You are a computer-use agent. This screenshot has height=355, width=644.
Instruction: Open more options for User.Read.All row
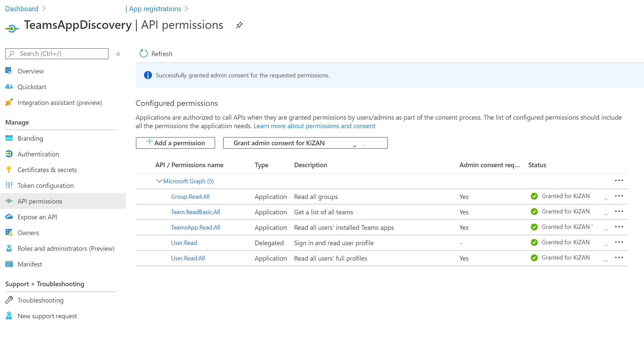[619, 258]
